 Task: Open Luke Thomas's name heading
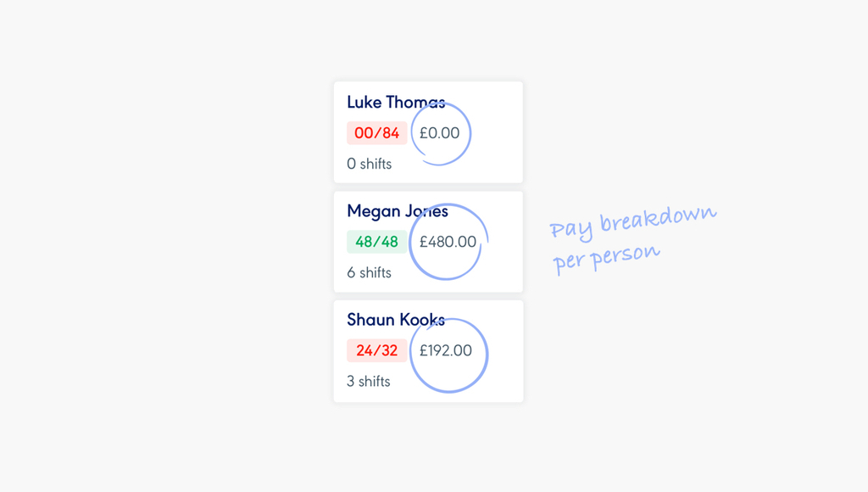coord(396,103)
